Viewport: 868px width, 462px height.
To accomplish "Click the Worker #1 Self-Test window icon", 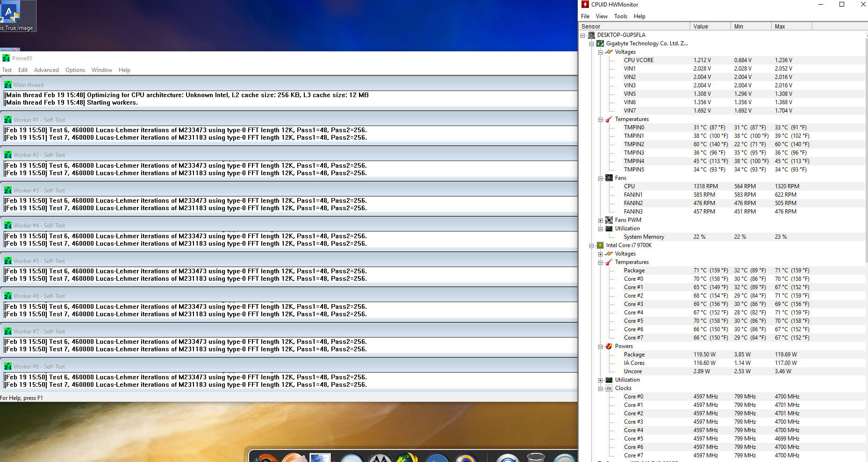I will (8, 120).
